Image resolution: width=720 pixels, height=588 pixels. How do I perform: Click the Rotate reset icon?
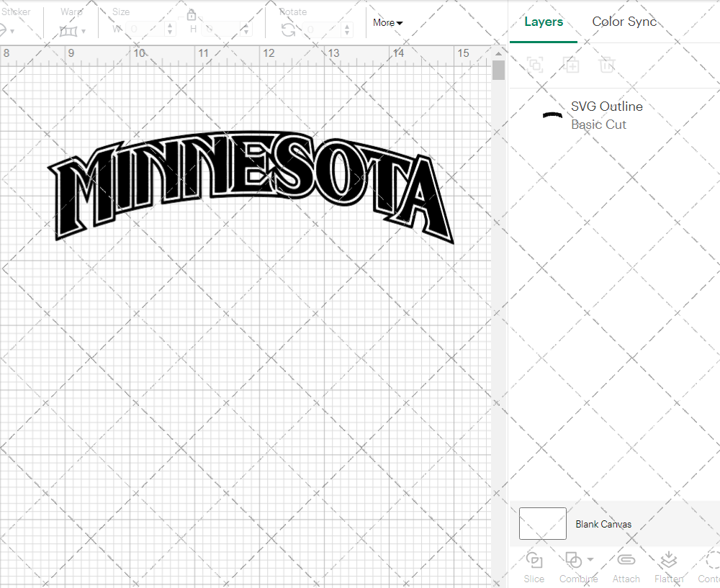287,29
